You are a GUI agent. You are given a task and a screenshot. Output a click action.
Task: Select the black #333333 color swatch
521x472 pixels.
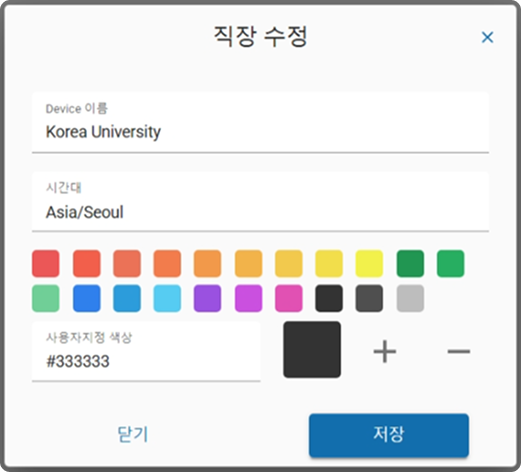point(329,298)
